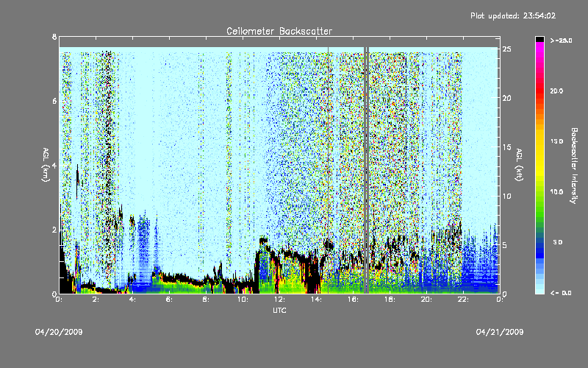Screen dimensions: 588x368
Task: Click the 4 km tick label on left axis
Action: (54, 165)
